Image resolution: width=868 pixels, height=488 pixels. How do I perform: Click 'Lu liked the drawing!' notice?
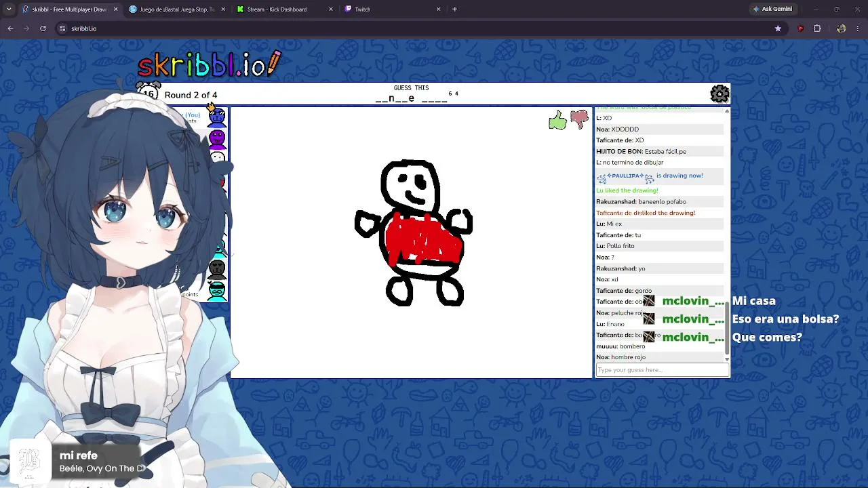point(627,190)
